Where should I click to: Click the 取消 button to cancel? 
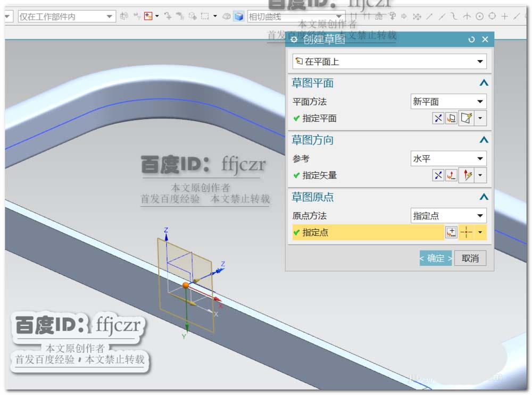click(470, 258)
